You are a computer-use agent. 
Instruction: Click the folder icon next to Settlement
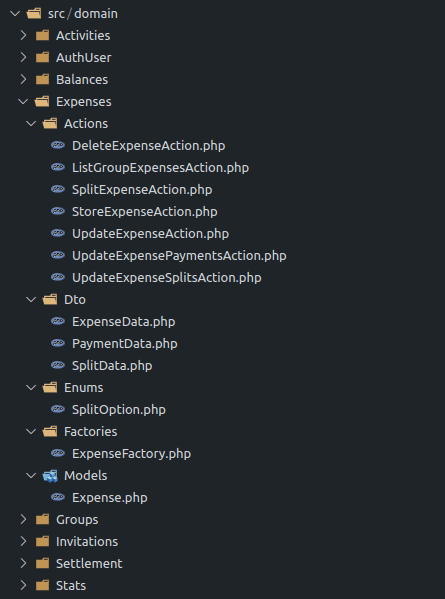tap(42, 563)
